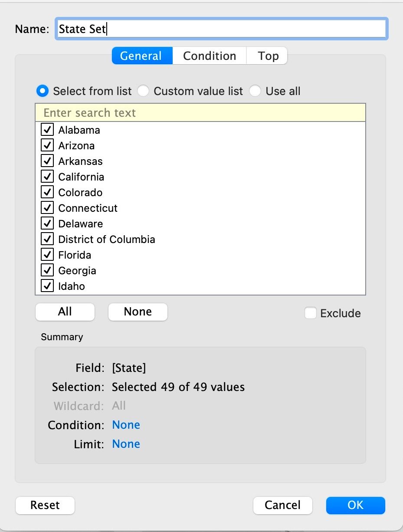403x532 pixels.
Task: Uncheck the Alabama checkbox
Action: pos(47,130)
